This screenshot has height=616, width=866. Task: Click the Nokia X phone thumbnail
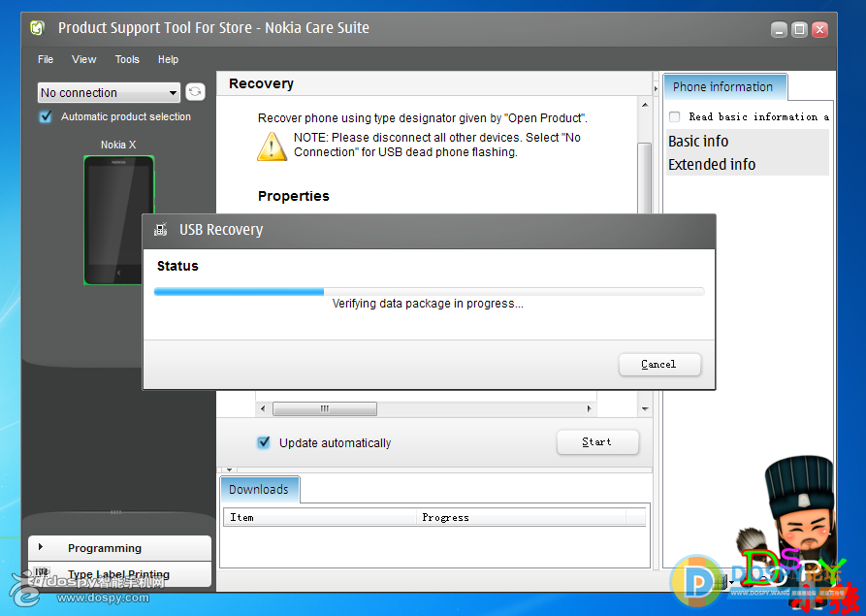118,220
